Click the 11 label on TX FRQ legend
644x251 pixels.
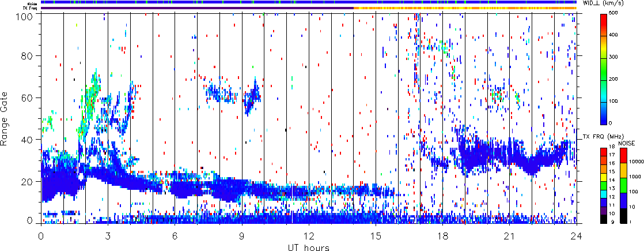pos(612,206)
